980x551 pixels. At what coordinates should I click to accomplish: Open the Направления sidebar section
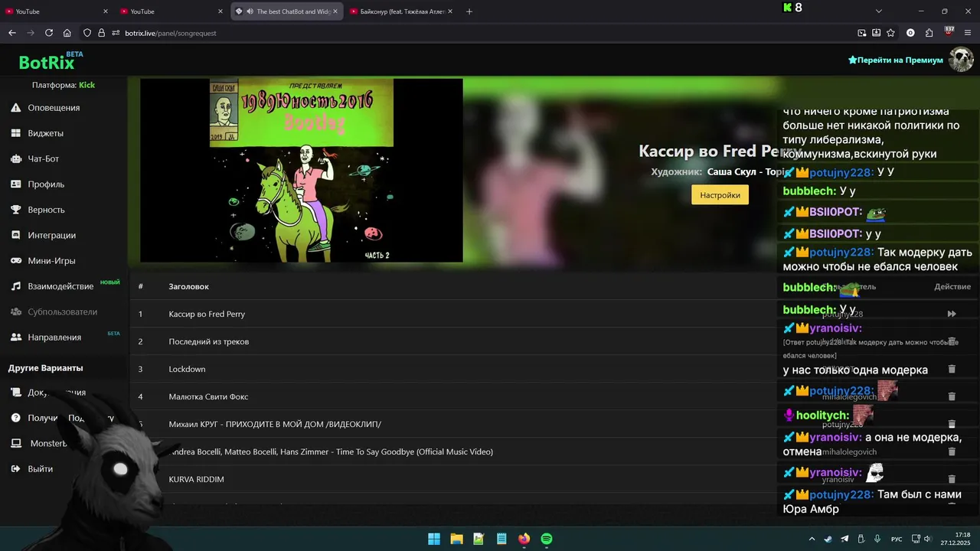[46, 337]
